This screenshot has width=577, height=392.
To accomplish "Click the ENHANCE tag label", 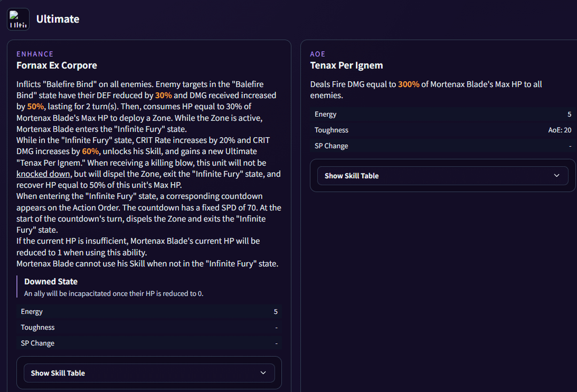I will (35, 54).
